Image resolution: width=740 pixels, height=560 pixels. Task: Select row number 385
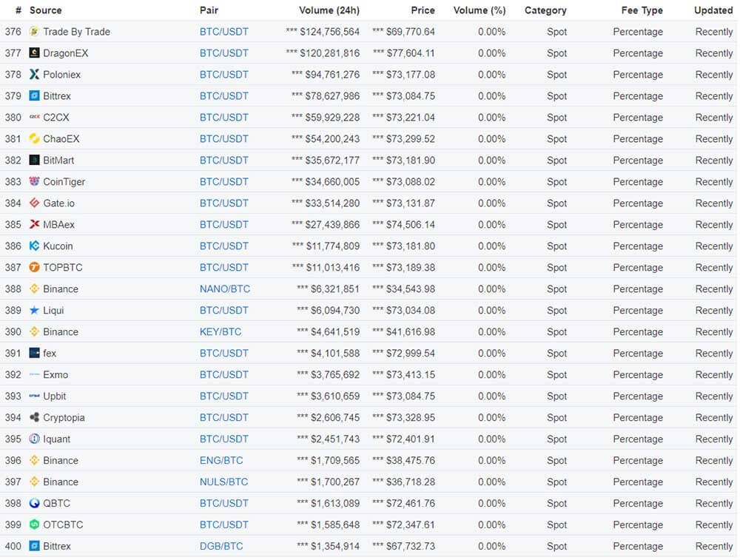13,225
